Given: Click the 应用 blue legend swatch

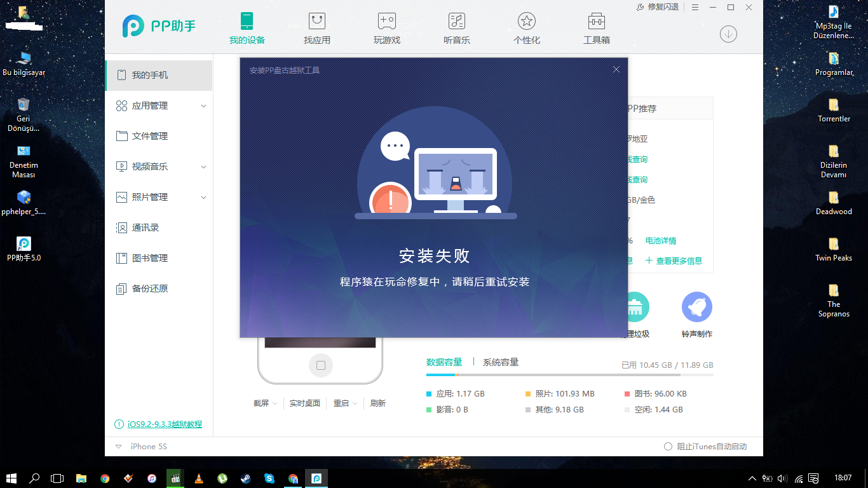Looking at the screenshot, I should (x=429, y=394).
